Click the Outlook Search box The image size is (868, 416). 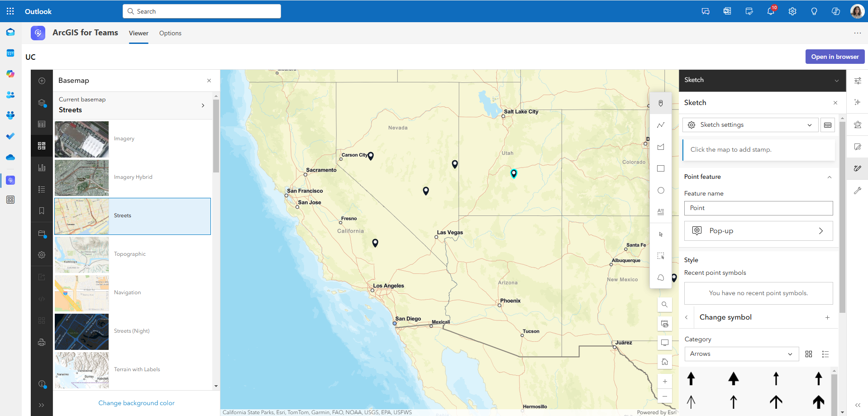point(202,11)
